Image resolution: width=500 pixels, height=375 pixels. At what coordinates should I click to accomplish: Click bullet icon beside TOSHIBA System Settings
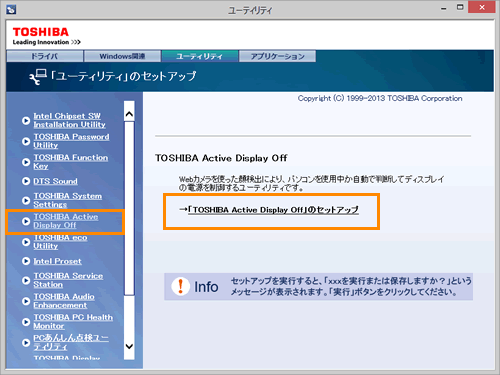26,200
